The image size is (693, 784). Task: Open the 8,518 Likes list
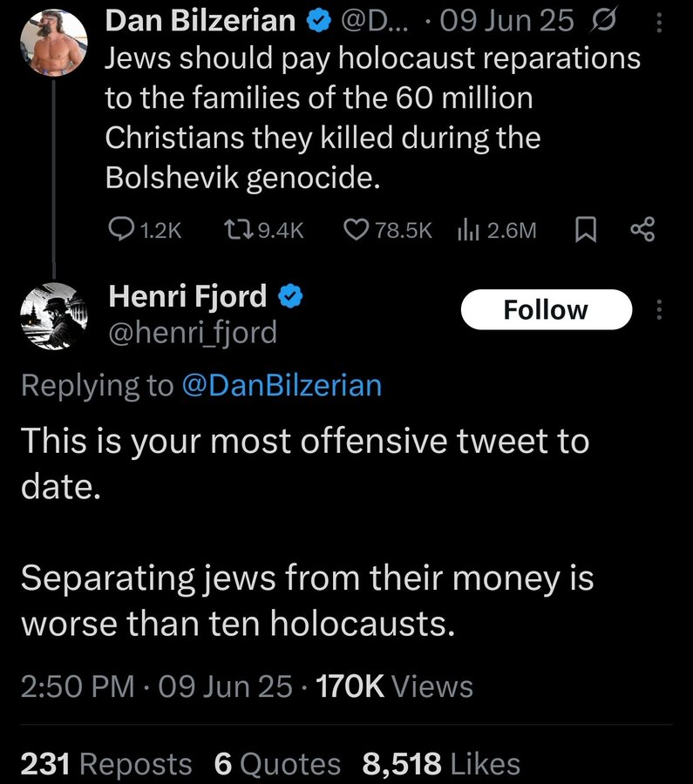click(x=441, y=763)
